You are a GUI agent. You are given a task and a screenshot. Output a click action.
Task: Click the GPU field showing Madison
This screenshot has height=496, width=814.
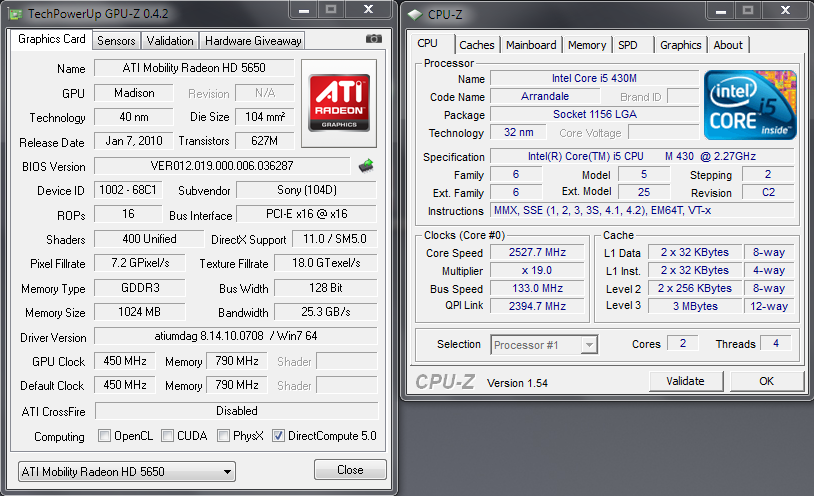pyautogui.click(x=134, y=93)
